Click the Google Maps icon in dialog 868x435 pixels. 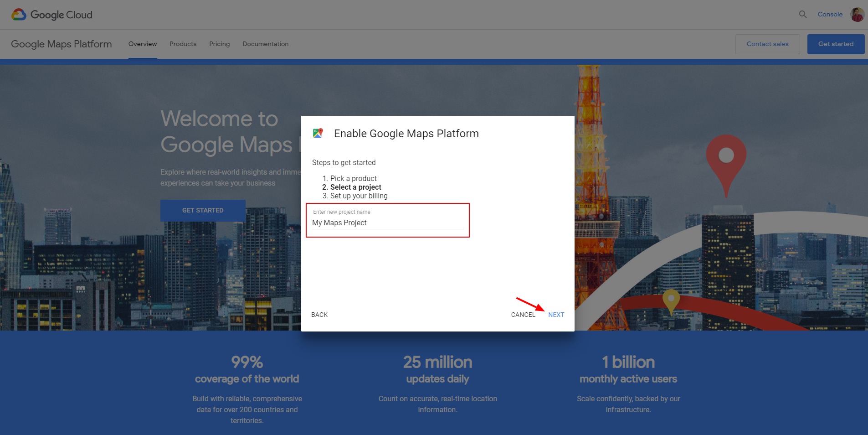point(318,133)
